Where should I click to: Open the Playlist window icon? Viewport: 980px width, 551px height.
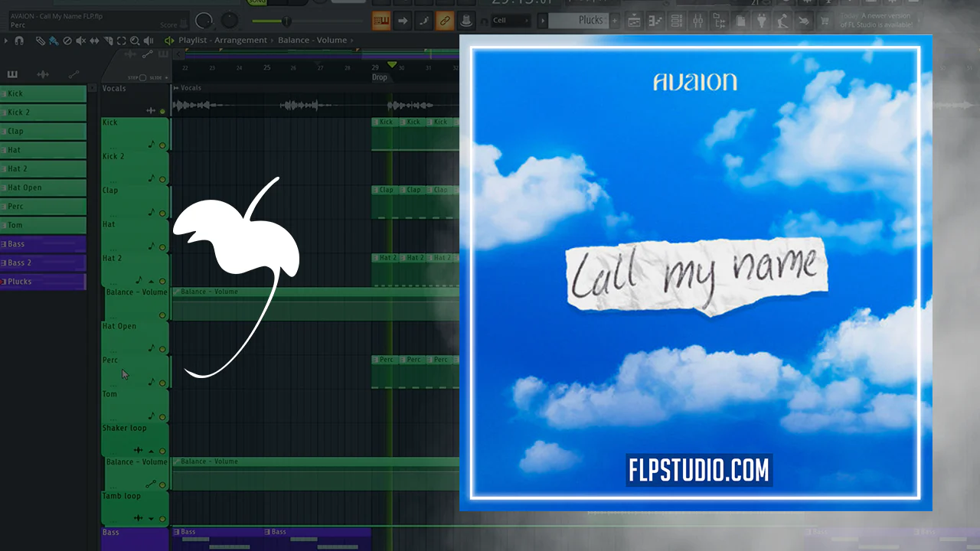point(634,21)
